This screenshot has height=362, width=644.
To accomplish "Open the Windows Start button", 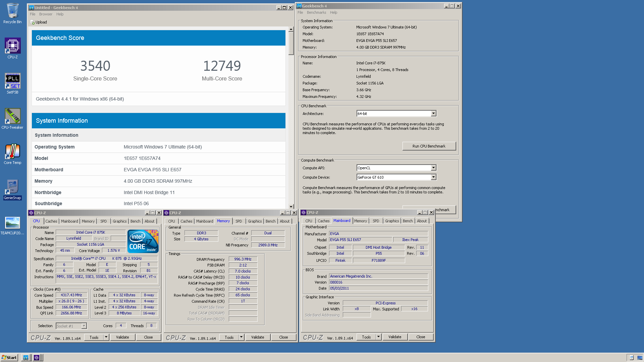I will (x=9, y=358).
